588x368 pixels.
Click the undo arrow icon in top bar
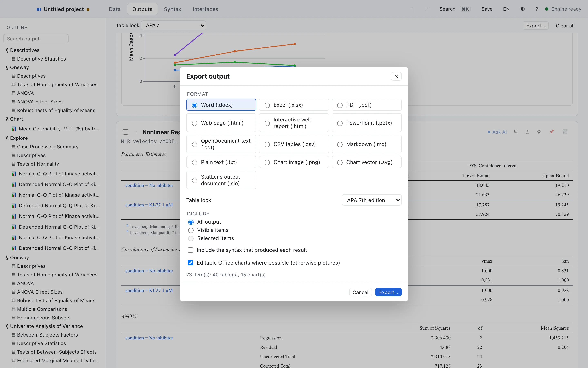point(412,9)
